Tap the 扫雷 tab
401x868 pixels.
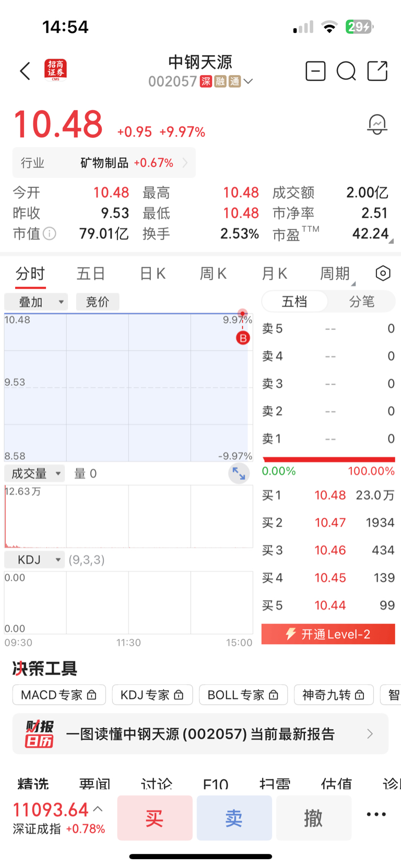tap(275, 783)
